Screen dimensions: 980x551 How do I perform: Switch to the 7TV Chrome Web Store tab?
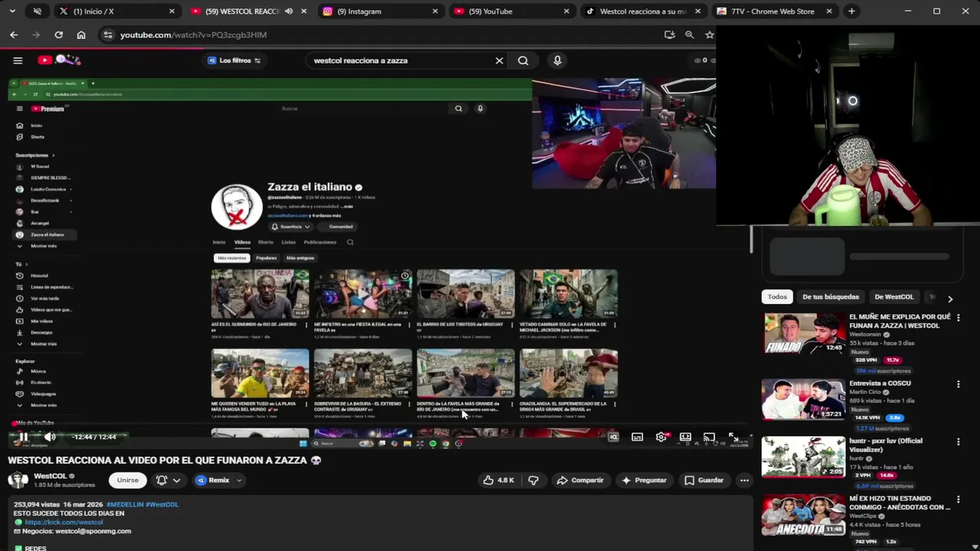775,11
